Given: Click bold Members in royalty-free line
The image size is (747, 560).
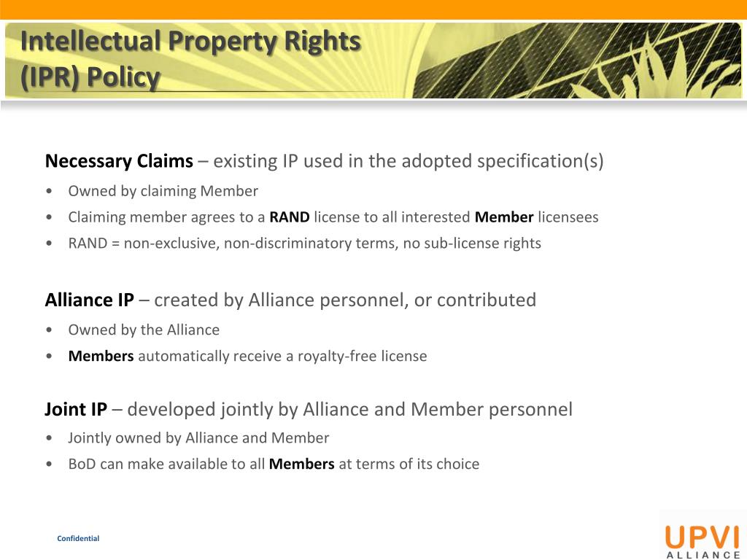Looking at the screenshot, I should 101,356.
